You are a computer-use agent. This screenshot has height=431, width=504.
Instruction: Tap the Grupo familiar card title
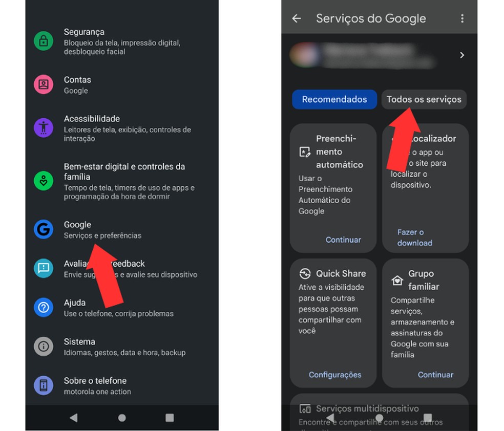pyautogui.click(x=424, y=280)
